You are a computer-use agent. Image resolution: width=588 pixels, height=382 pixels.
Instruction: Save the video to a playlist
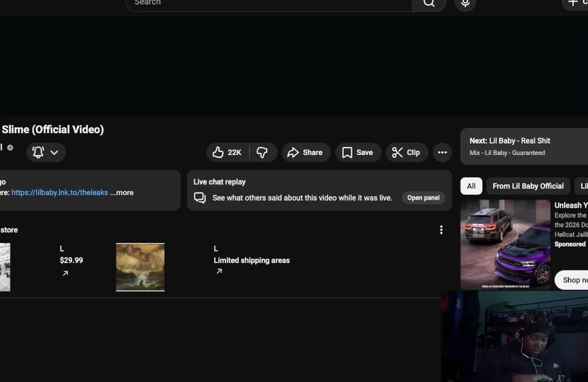pyautogui.click(x=358, y=152)
